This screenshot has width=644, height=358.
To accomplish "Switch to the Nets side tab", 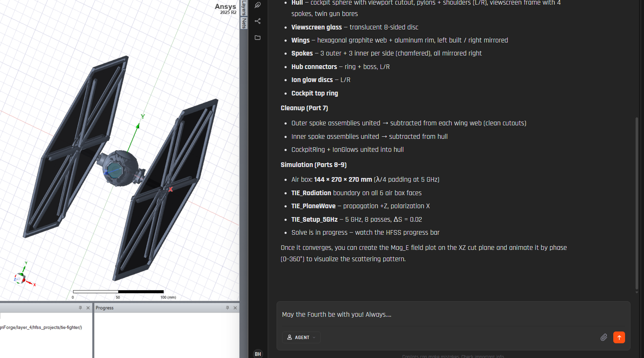I will 244,23.
